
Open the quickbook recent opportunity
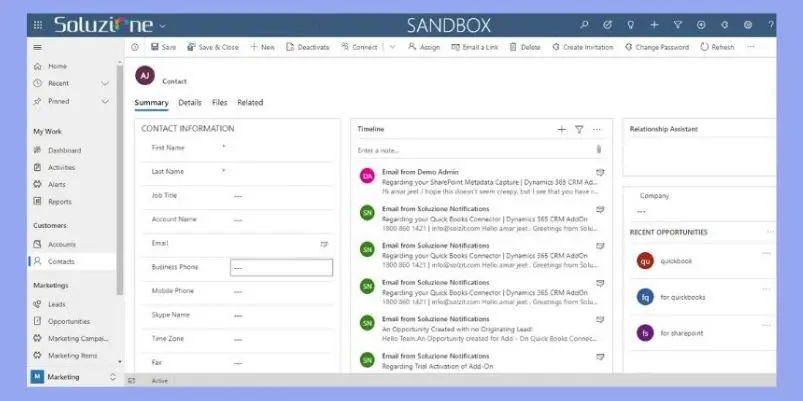click(x=676, y=261)
